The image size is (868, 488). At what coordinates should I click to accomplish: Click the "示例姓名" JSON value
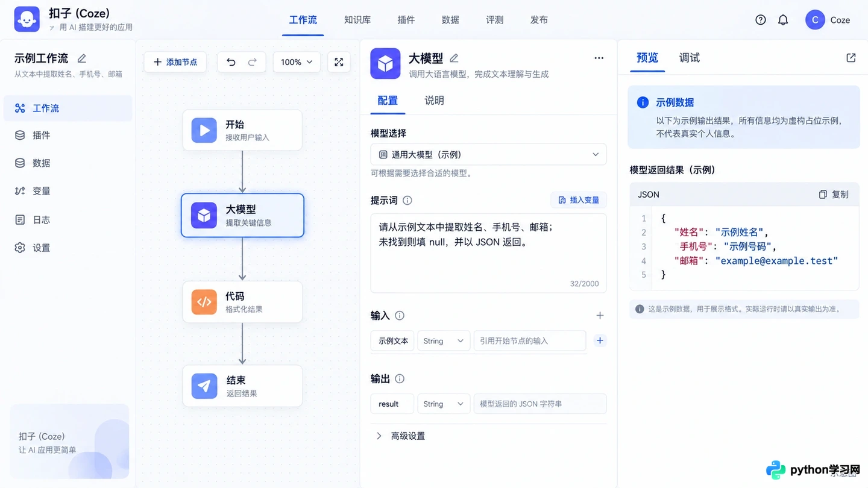(x=739, y=232)
